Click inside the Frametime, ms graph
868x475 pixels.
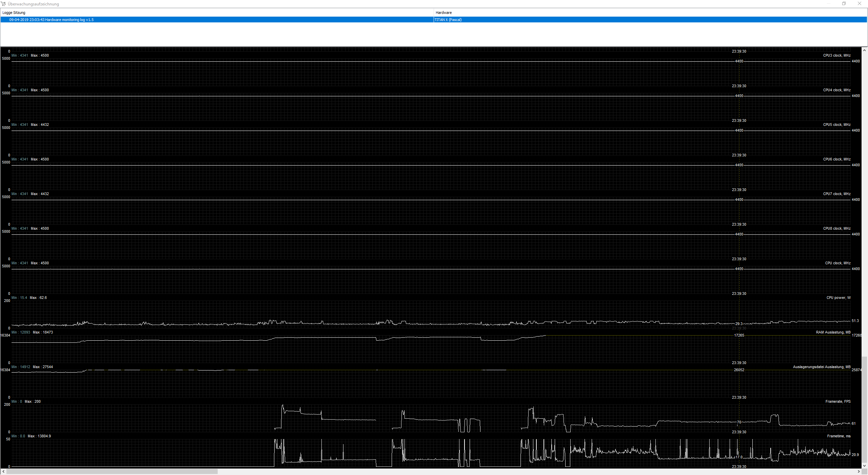tap(431, 453)
